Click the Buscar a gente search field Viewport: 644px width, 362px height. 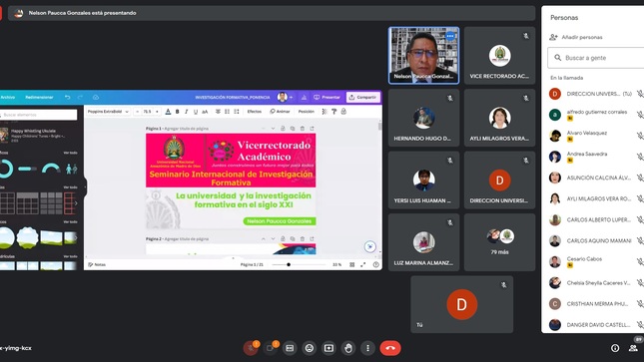[x=596, y=58]
